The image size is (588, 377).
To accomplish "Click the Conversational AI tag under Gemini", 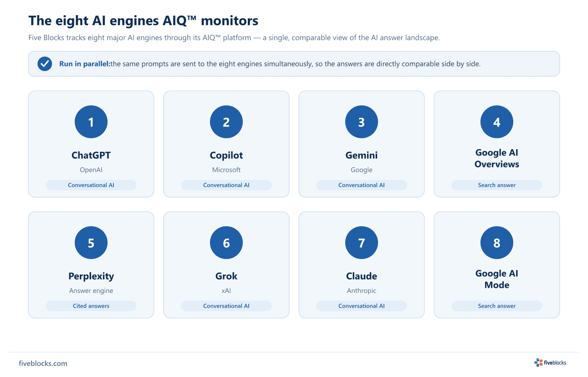I will [362, 185].
